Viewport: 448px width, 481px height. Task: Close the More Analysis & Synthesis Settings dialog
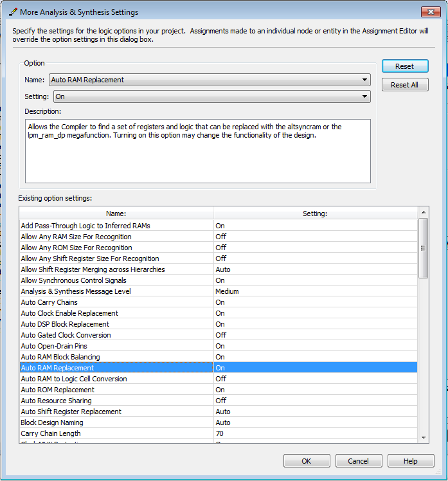tap(430, 12)
